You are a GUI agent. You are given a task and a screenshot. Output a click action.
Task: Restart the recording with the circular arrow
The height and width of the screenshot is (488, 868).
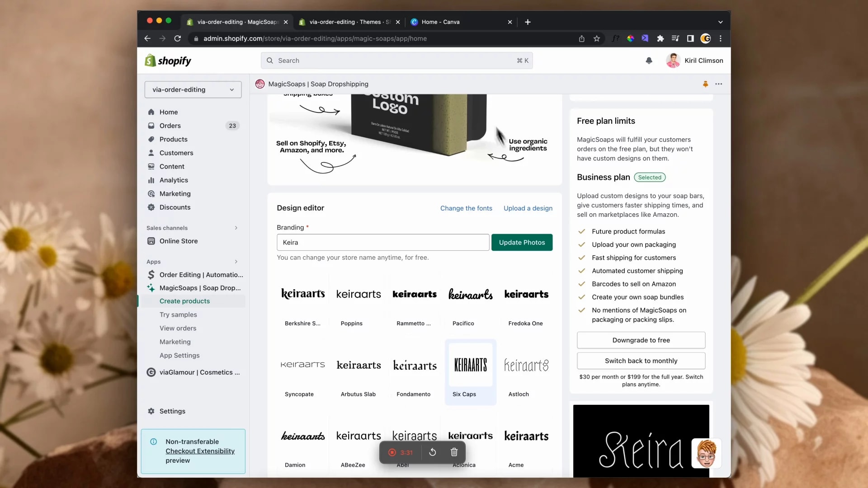pyautogui.click(x=433, y=452)
